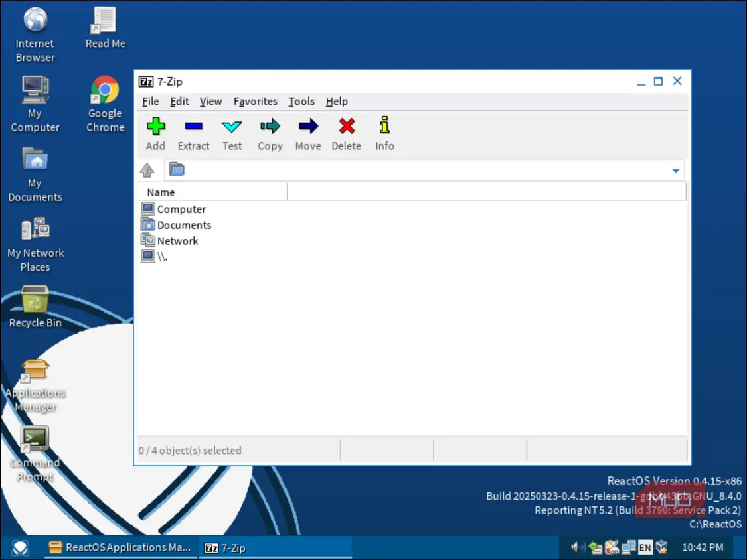Viewport: 747px width, 560px height.
Task: Click the Extract toolbar icon
Action: tap(193, 127)
